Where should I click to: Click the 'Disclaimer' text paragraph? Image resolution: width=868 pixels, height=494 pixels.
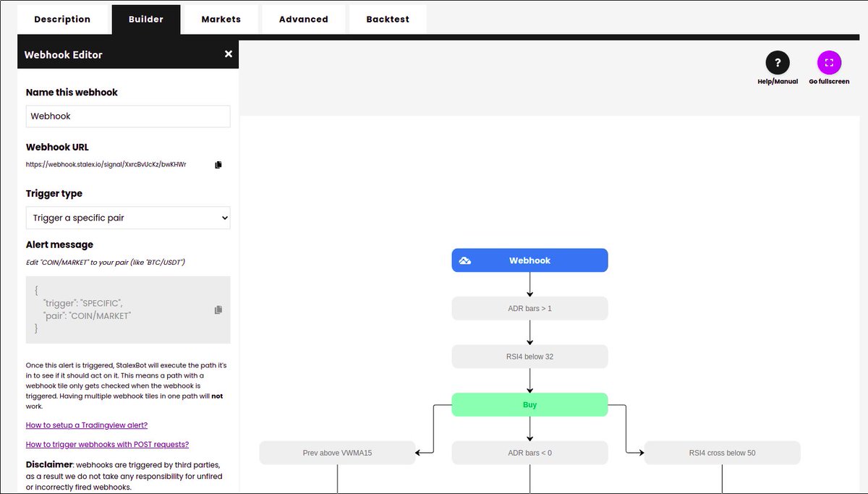[123, 475]
